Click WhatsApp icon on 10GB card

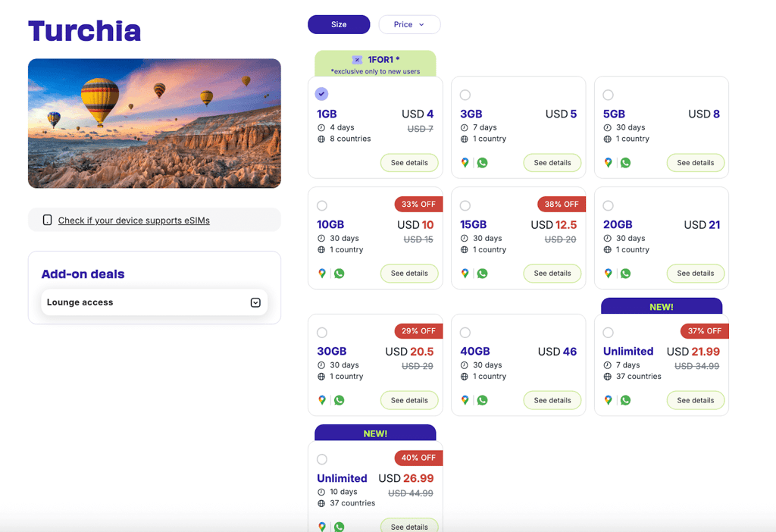[x=339, y=273]
